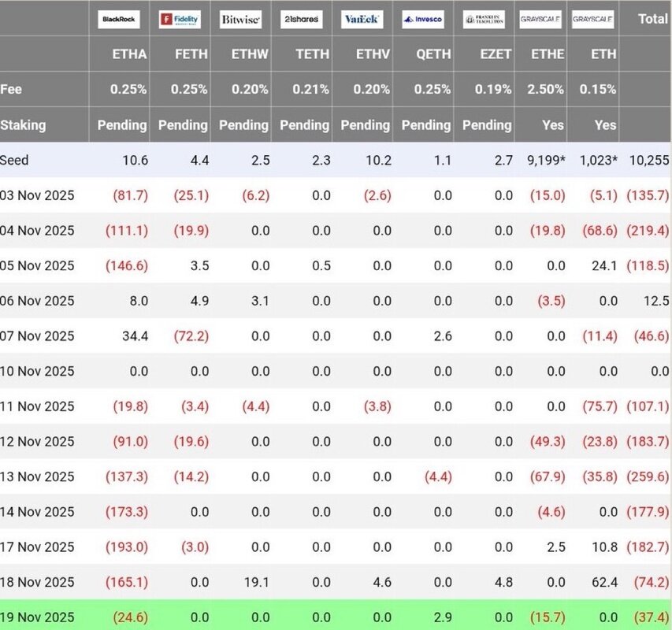The height and width of the screenshot is (630, 672).
Task: Click the Grayscale logo above the ETH ticker
Action: (x=593, y=19)
